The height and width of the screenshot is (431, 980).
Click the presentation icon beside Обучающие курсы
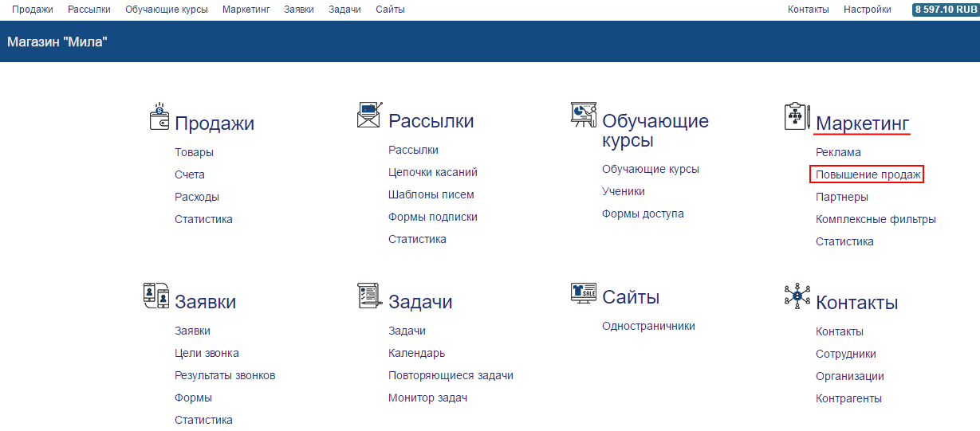(583, 115)
